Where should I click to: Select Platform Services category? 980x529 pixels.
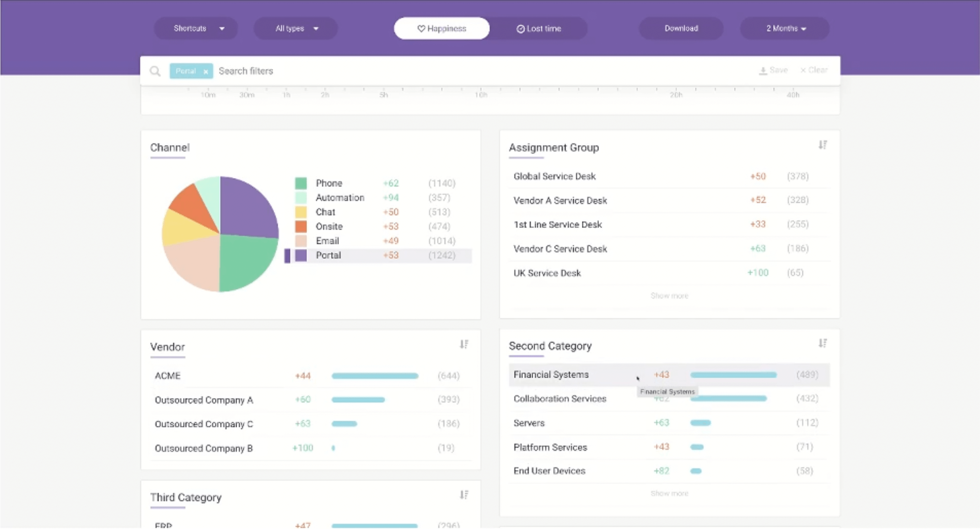tap(669, 447)
